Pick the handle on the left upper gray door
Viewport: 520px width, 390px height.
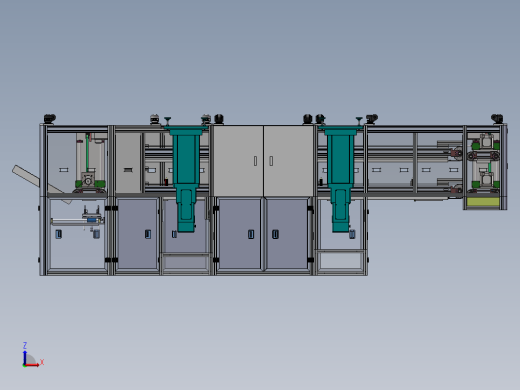[x=255, y=161]
